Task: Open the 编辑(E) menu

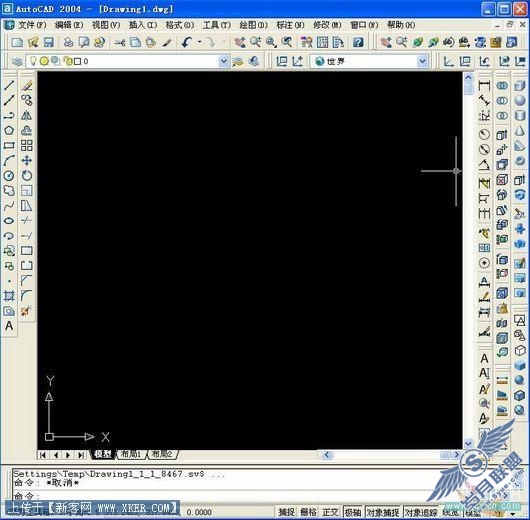Action: tap(69, 25)
